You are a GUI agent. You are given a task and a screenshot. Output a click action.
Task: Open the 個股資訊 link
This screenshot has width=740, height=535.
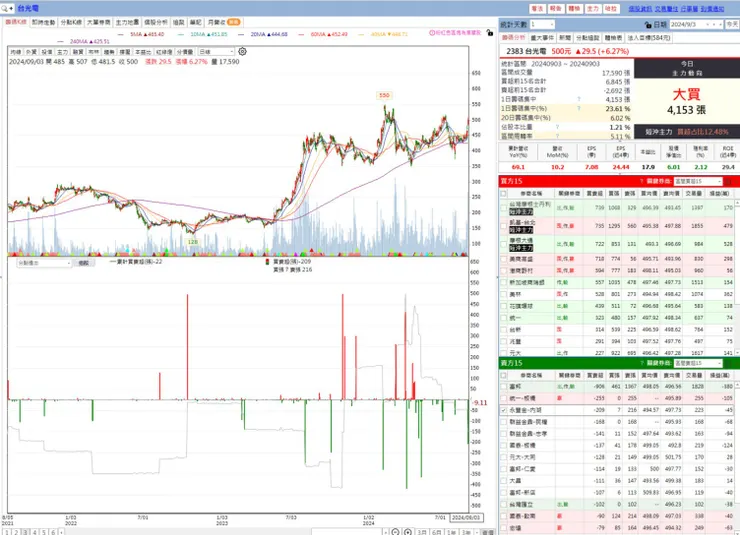click(x=640, y=8)
